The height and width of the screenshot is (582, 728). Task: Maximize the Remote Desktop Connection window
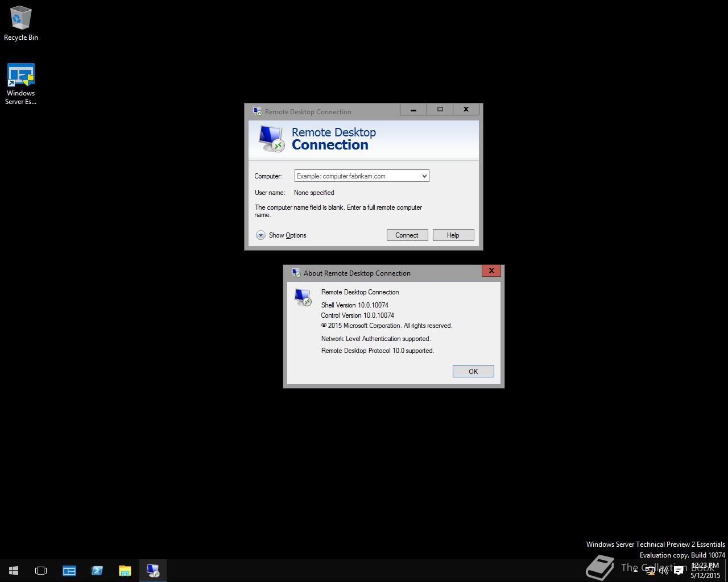pyautogui.click(x=440, y=109)
